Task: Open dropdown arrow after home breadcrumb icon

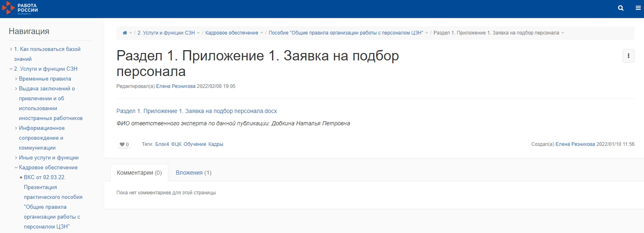Action: [x=130, y=33]
